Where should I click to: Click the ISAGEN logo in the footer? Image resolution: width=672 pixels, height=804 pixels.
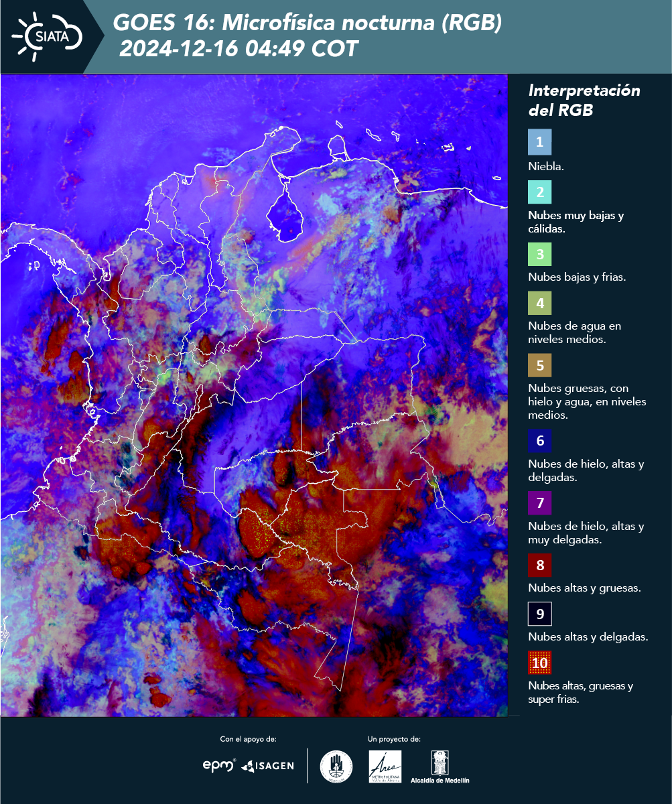[267, 765]
